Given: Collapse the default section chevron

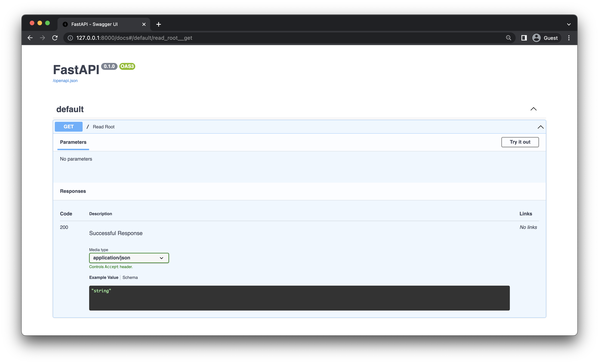Looking at the screenshot, I should tap(533, 109).
